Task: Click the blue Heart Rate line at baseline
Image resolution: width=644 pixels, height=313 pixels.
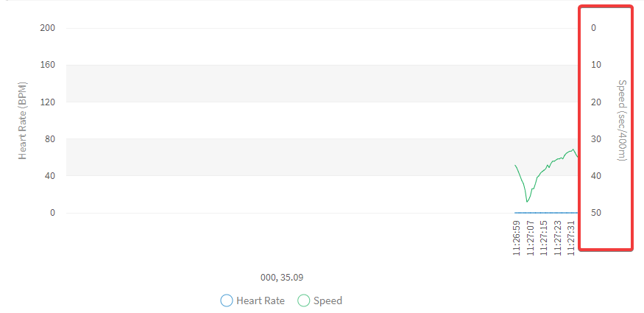Action: pyautogui.click(x=545, y=213)
